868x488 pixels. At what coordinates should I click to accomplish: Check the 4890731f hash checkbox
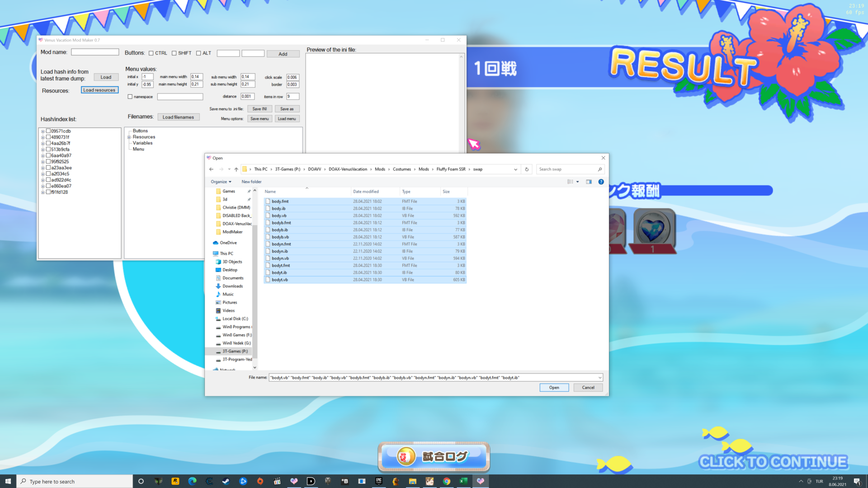pos(48,137)
